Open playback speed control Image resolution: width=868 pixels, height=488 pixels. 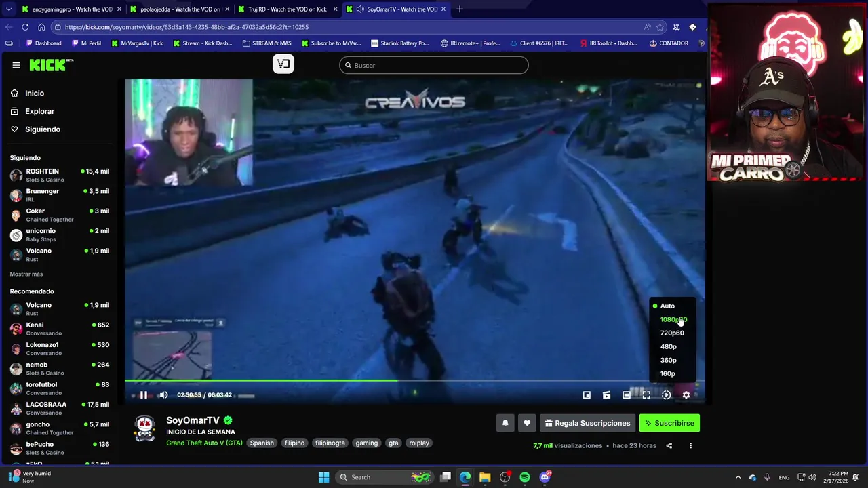pyautogui.click(x=666, y=395)
